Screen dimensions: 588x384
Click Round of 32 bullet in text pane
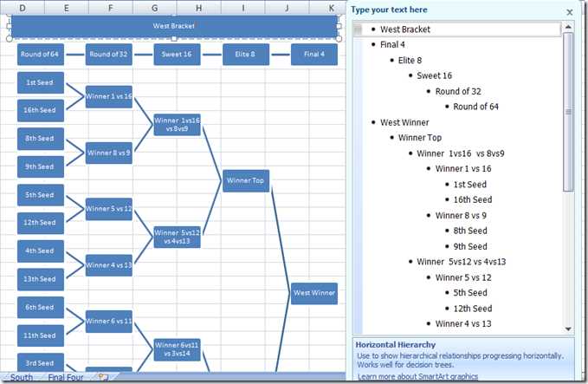click(x=458, y=92)
